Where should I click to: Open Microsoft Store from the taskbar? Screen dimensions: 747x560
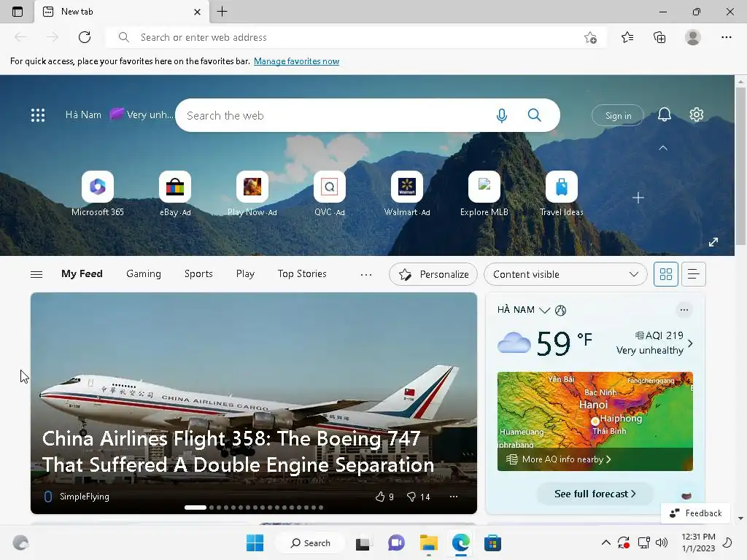492,542
